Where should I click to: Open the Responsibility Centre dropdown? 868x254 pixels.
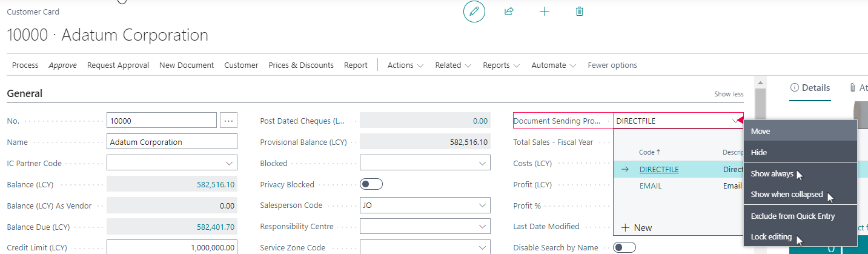point(483,227)
